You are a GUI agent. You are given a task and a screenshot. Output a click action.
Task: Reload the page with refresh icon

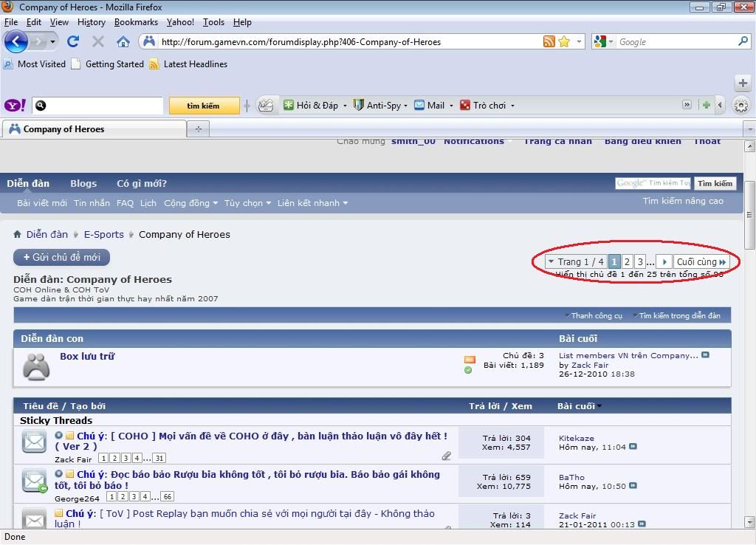[73, 42]
